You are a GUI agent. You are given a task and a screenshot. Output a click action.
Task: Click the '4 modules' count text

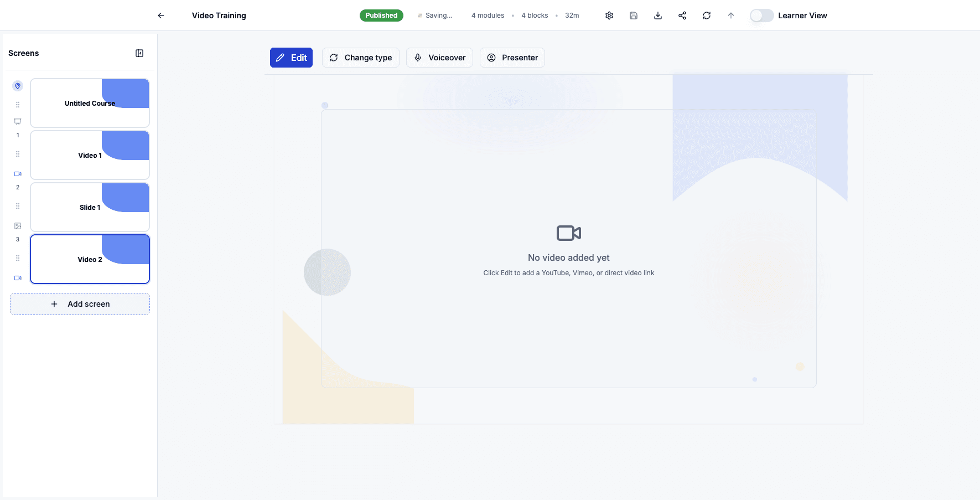coord(488,16)
